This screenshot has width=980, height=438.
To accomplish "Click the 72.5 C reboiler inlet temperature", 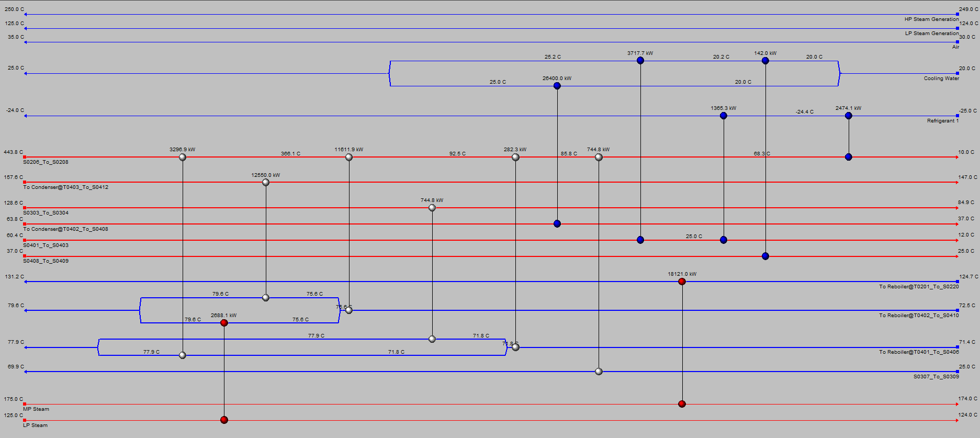I will click(x=967, y=306).
